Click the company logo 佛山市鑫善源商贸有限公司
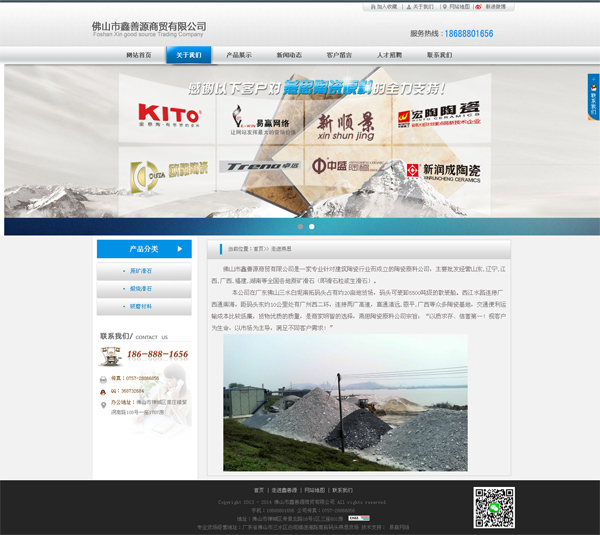This screenshot has height=535, width=600. [149, 29]
